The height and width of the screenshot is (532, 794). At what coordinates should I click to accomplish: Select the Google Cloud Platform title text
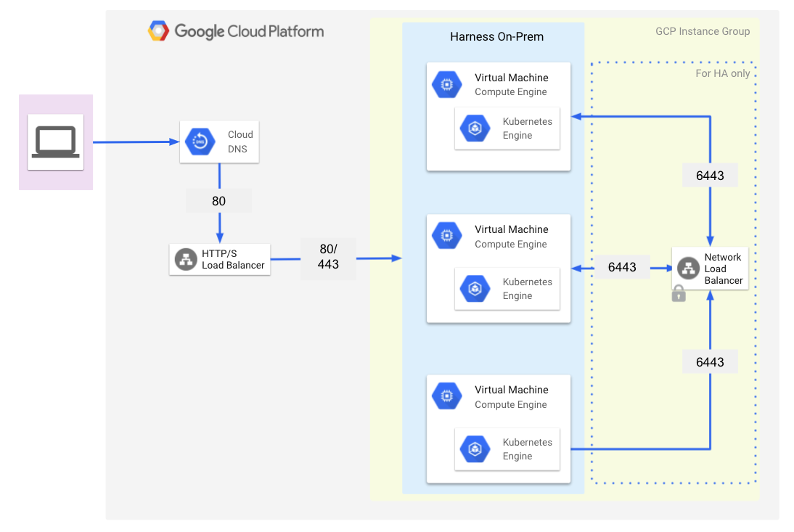249,32
